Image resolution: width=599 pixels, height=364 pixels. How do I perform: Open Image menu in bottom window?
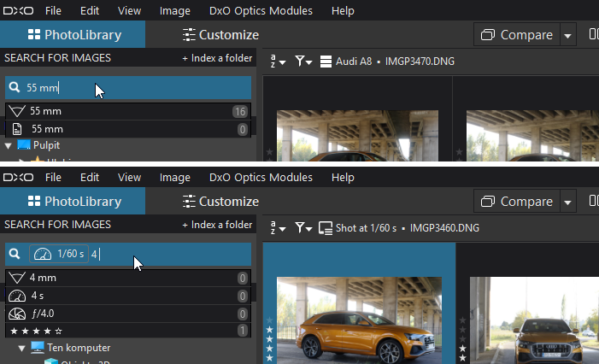pyautogui.click(x=174, y=177)
